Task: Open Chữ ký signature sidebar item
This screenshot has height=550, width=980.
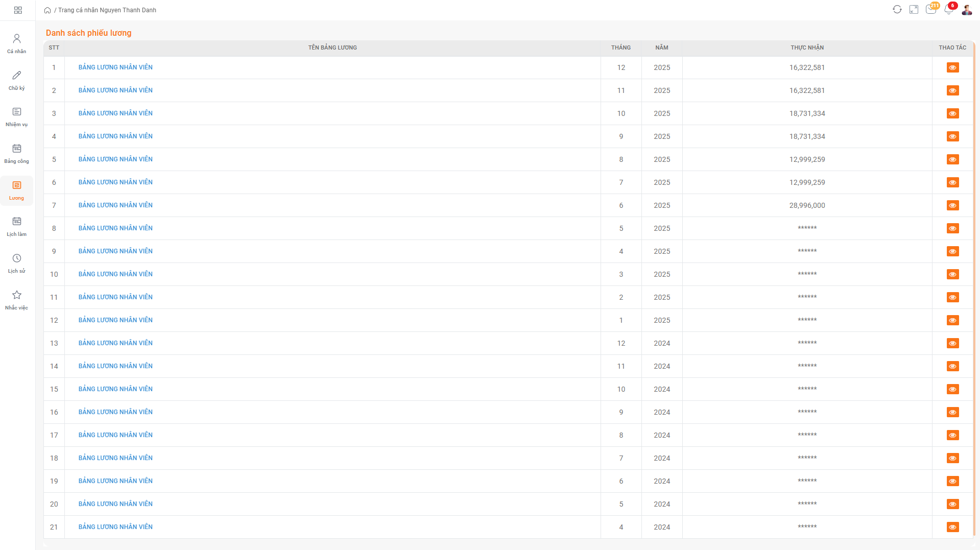Action: 17,80
